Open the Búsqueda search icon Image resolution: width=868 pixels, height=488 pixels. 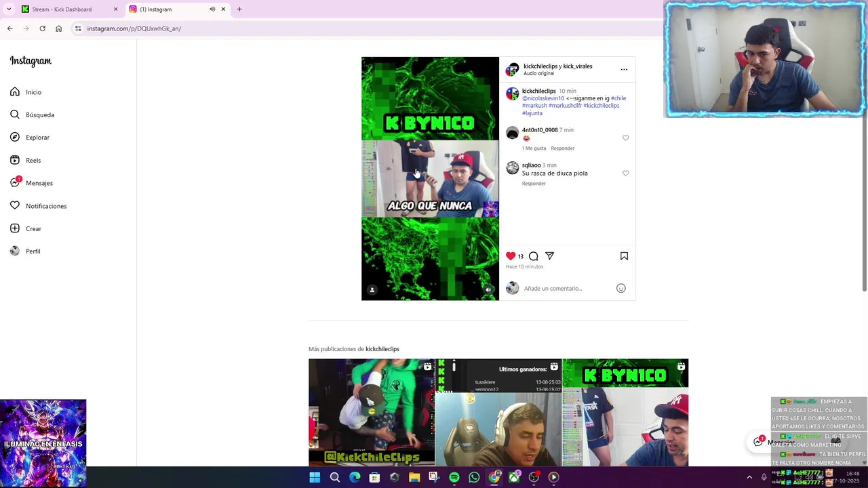[x=15, y=115]
